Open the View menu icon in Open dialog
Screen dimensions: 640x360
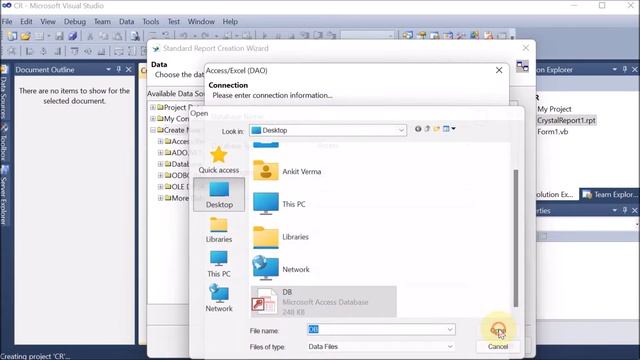(x=449, y=129)
